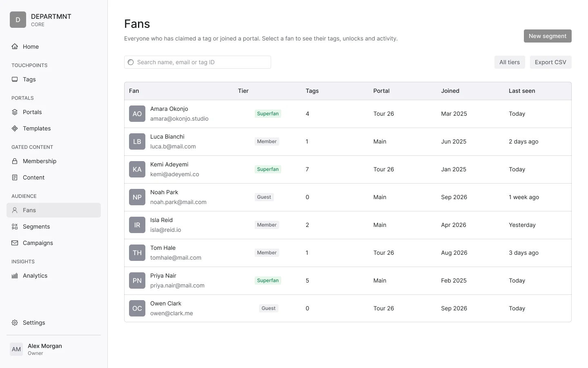Click the Export CSV button
The image size is (588, 368).
550,62
